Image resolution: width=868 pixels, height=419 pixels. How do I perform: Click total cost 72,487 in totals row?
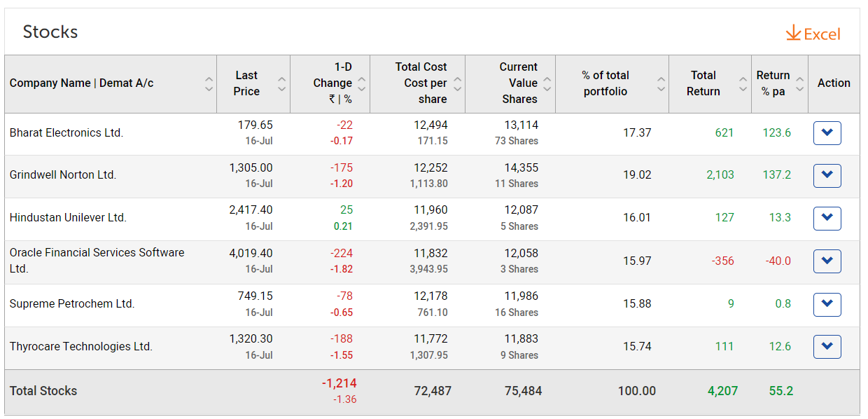tap(433, 391)
